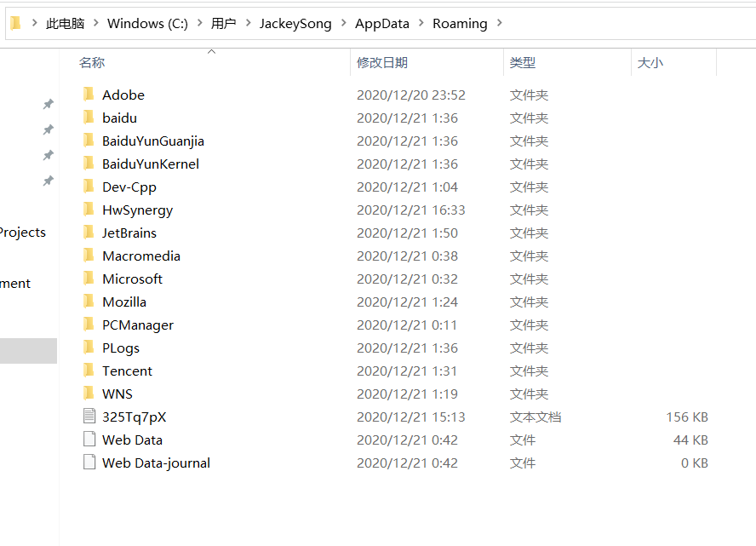Click the 2020/12/20 23:52 date cell
The image size is (756, 546).
pos(411,95)
